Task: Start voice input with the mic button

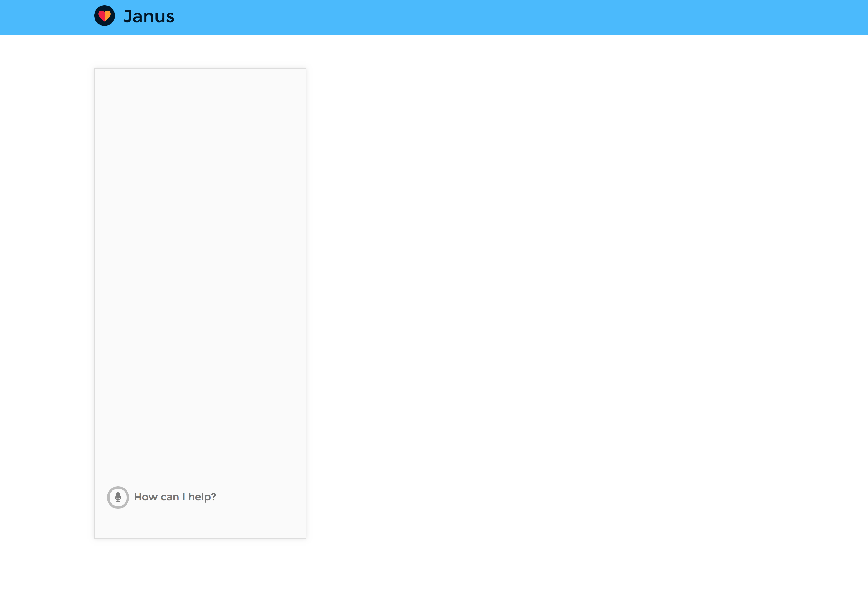Action: [118, 497]
